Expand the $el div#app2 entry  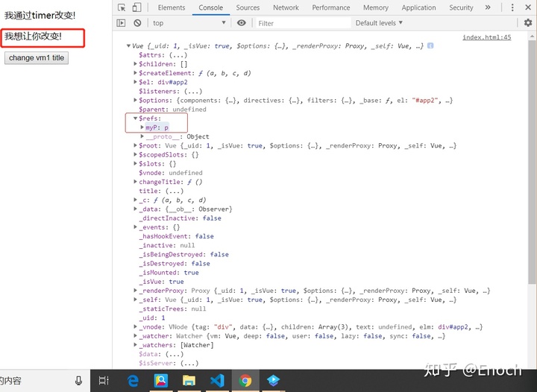(135, 82)
